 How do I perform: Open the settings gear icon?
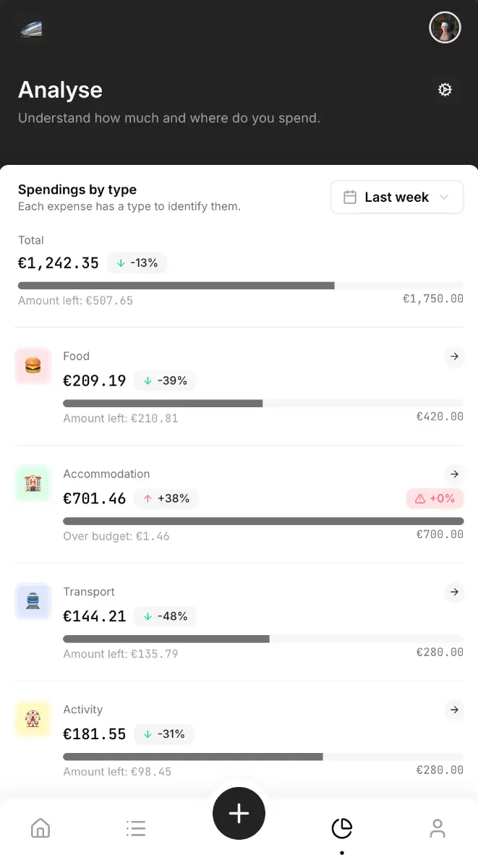pos(445,90)
